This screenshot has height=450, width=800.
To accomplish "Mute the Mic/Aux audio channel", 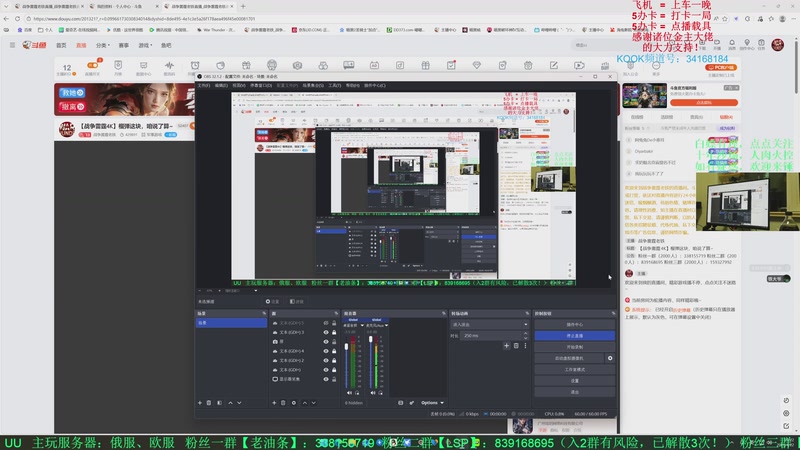I will click(373, 393).
